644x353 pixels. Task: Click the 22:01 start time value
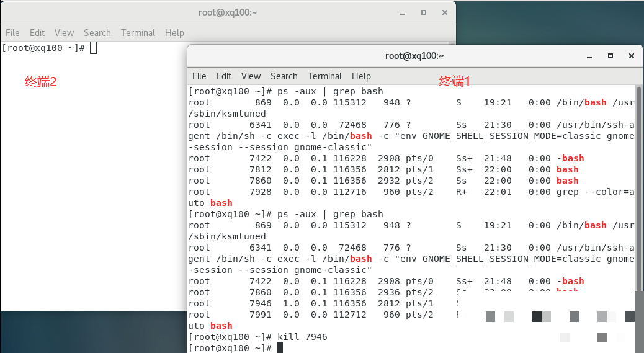[498, 192]
